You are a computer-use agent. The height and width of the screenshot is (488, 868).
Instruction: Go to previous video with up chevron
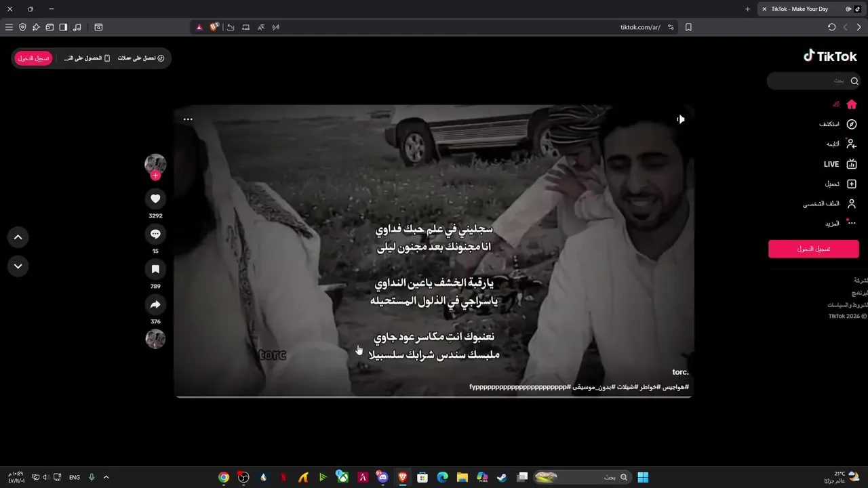click(18, 237)
